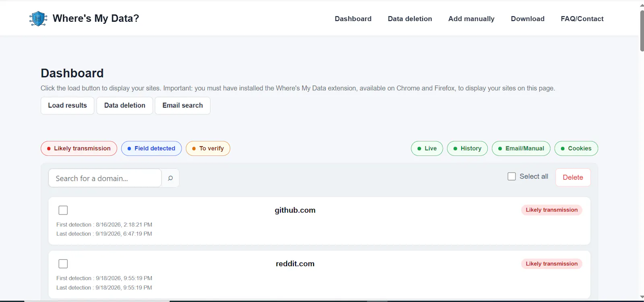Toggle the To verify filter chip

tap(208, 148)
